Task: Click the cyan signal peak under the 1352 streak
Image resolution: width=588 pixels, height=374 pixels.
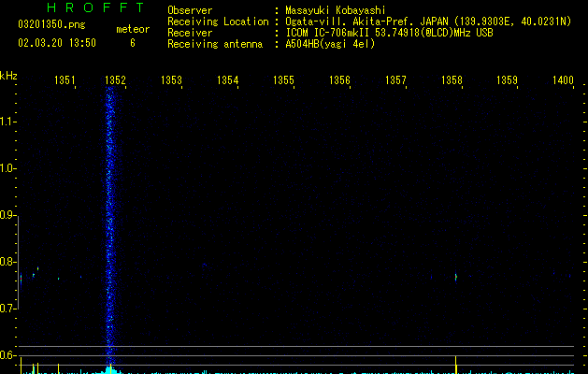Action: click(110, 369)
